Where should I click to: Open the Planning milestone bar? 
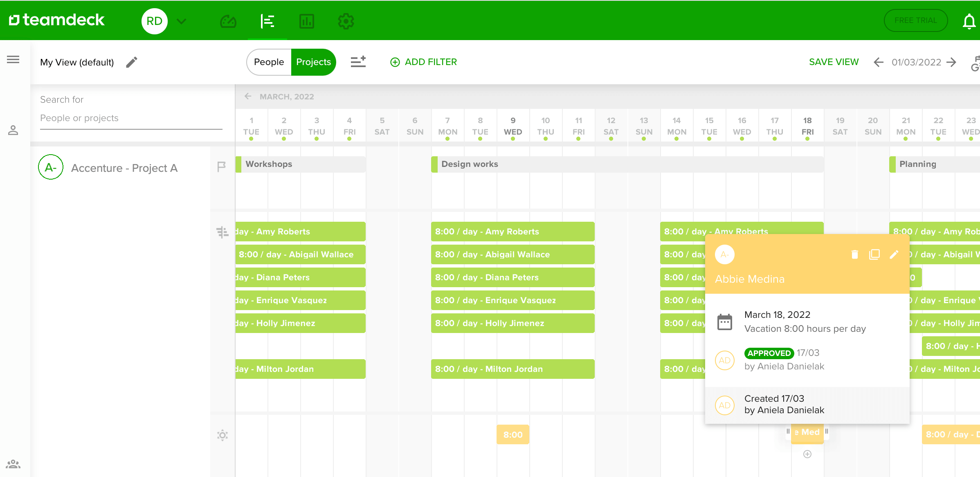coord(935,164)
